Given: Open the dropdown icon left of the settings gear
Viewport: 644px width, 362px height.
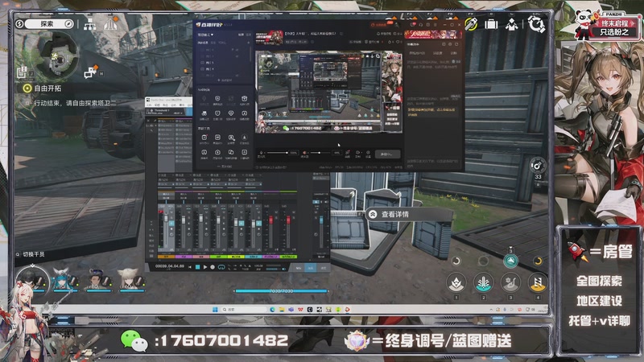Looking at the screenshot, I should coord(357,153).
